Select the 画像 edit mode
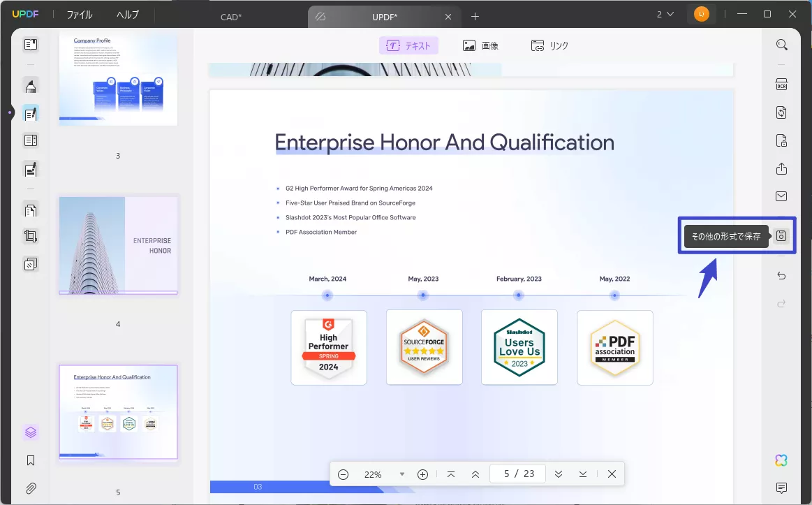This screenshot has height=505, width=812. (480, 45)
